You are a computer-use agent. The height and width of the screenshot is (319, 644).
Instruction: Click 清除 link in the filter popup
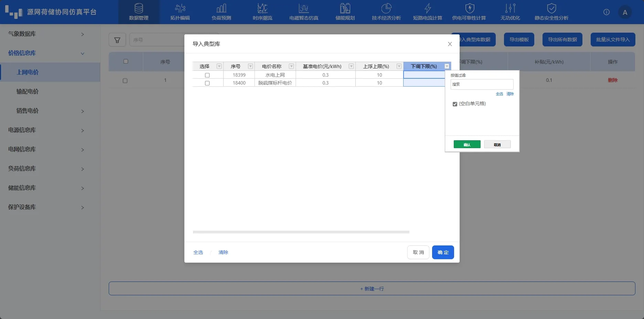tap(510, 94)
